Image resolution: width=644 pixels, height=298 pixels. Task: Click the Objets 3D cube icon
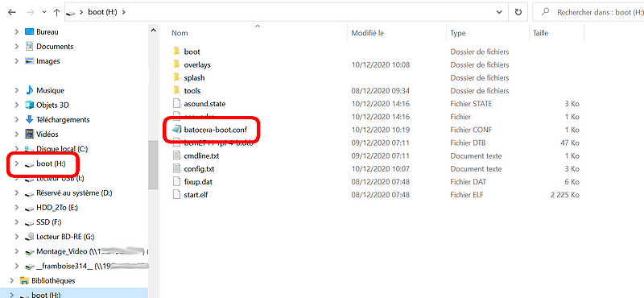[29, 105]
